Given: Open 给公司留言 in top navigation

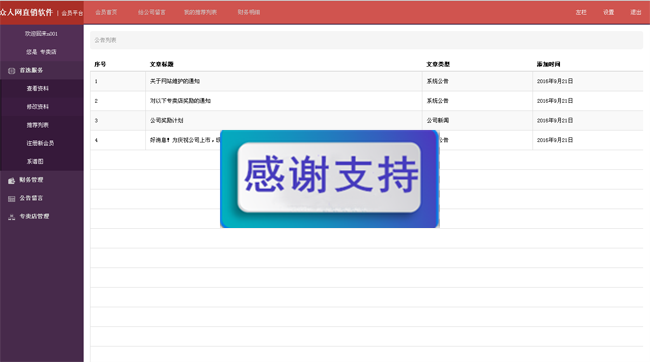Looking at the screenshot, I should 152,12.
